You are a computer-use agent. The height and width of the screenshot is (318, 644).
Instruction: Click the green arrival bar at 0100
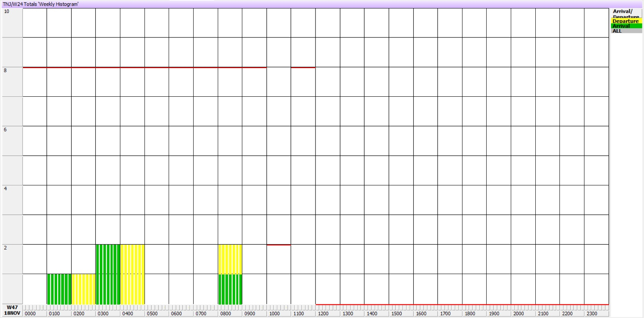tap(59, 289)
